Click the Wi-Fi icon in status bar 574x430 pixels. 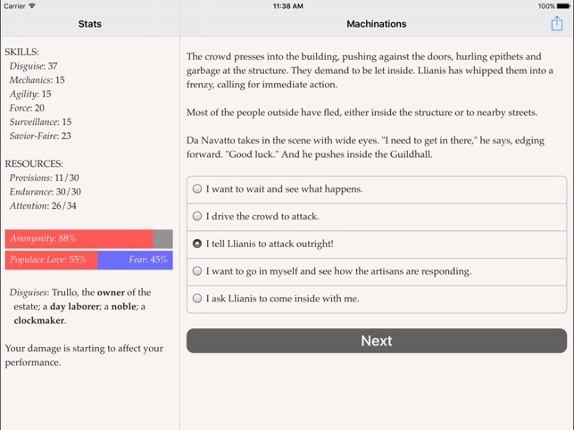32,6
